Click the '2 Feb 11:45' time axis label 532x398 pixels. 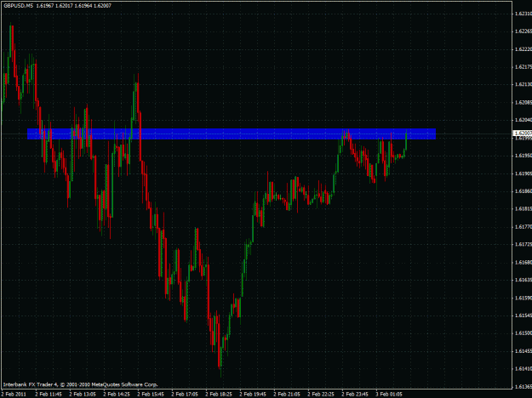point(49,395)
